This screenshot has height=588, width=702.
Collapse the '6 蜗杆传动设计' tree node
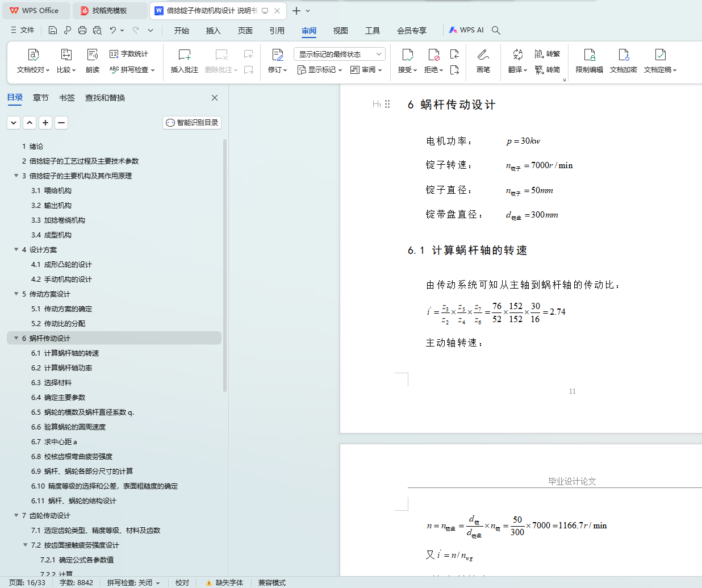(x=16, y=338)
